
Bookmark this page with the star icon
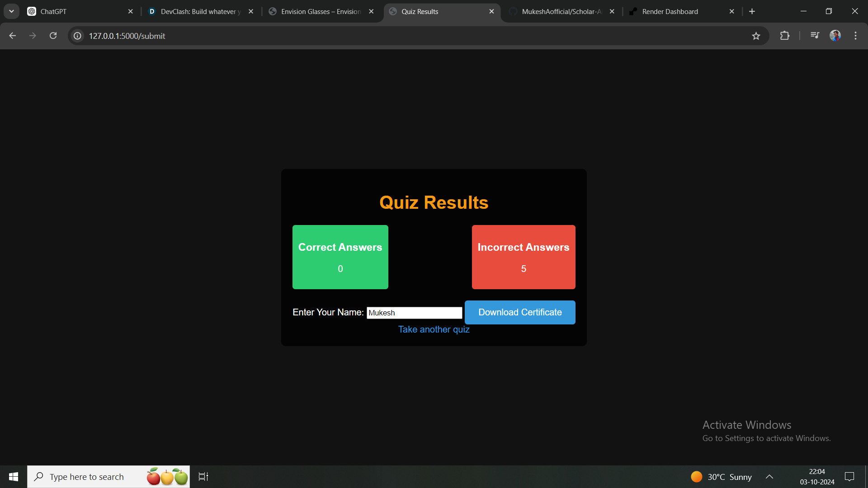[x=756, y=36]
